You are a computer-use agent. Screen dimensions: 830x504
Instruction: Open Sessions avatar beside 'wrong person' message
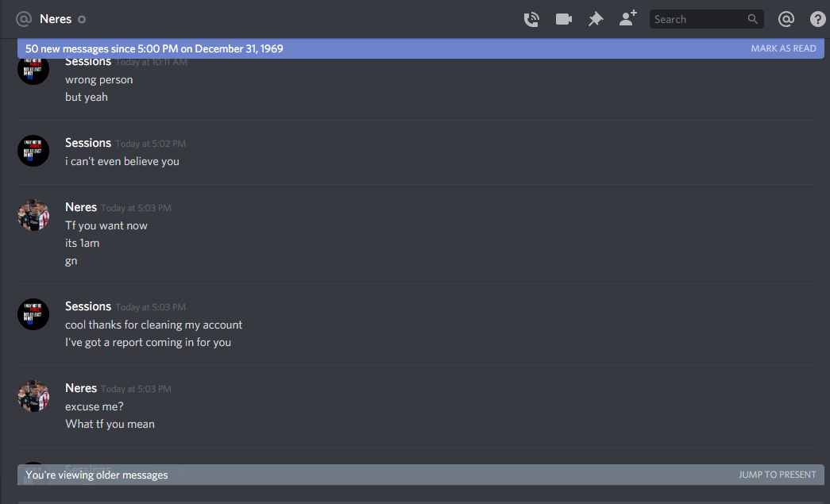(33, 71)
